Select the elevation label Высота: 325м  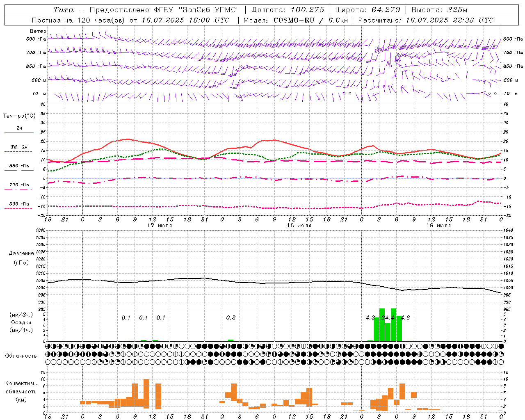click(x=439, y=10)
